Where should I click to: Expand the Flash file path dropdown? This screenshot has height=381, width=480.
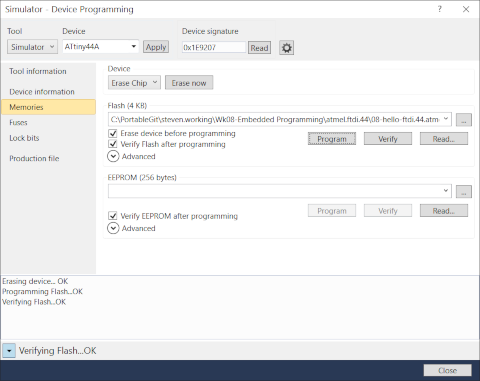[x=446, y=119]
